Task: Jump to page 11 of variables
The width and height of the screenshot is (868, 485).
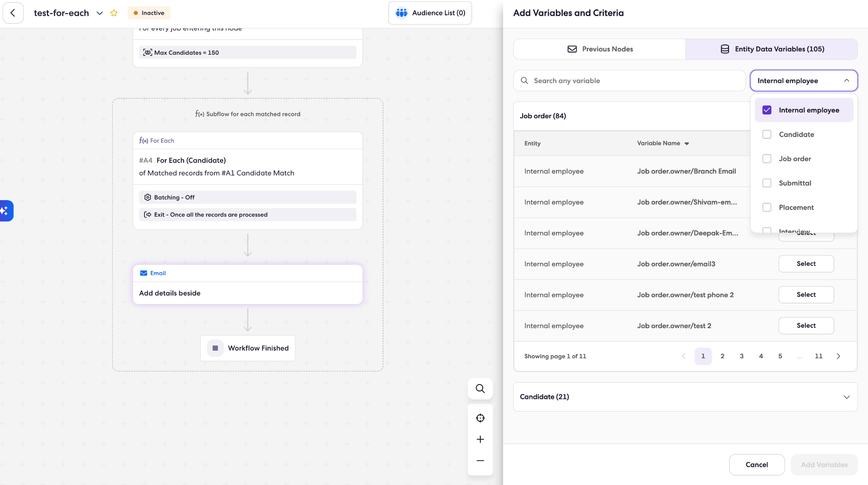Action: click(818, 356)
